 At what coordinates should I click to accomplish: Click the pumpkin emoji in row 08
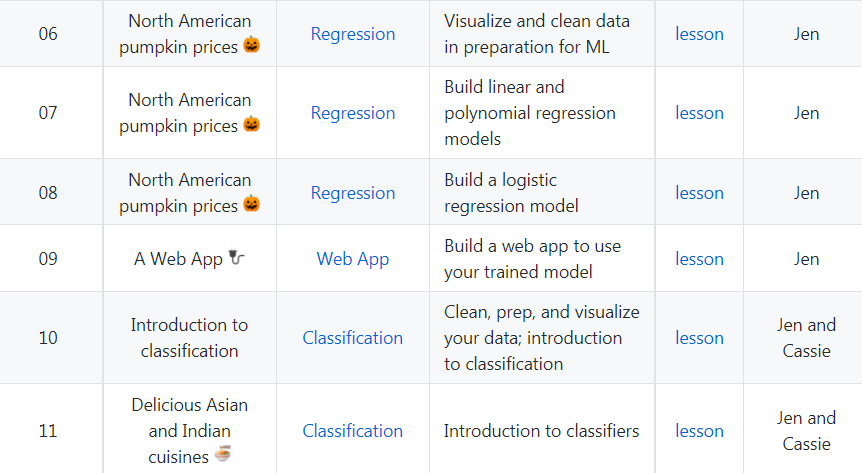(252, 206)
